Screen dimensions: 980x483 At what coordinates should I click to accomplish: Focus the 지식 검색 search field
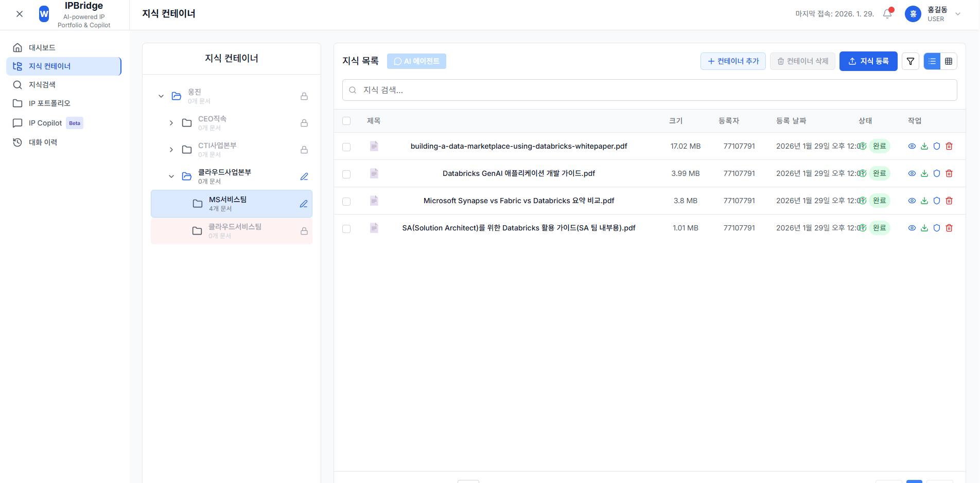pos(650,90)
